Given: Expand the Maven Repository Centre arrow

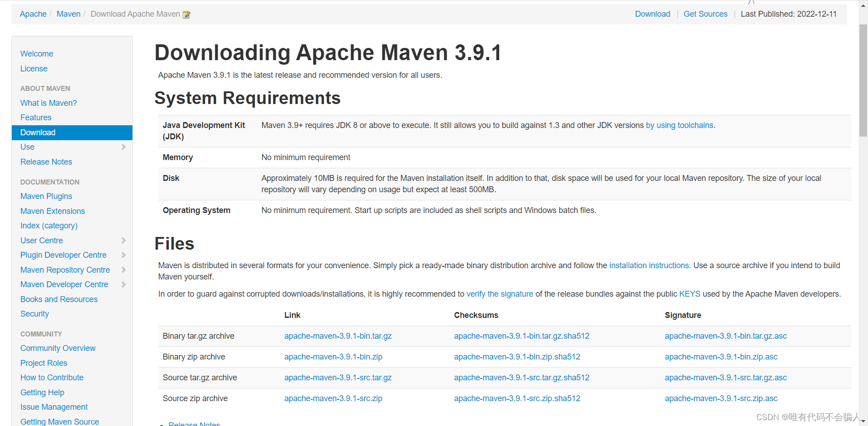Looking at the screenshot, I should coord(123,270).
